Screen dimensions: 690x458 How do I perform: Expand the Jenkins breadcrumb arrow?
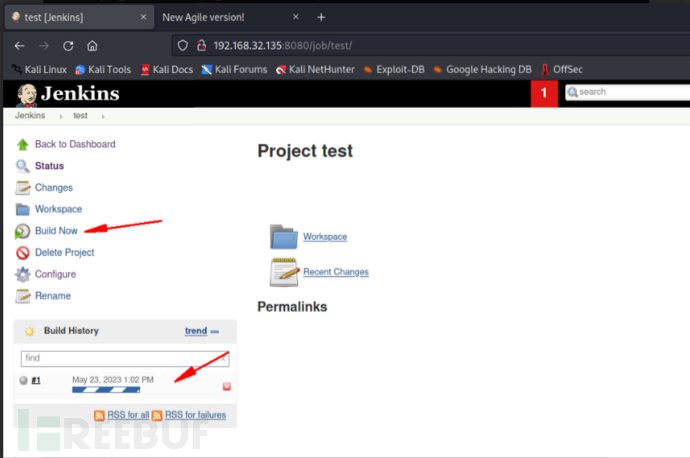[61, 117]
